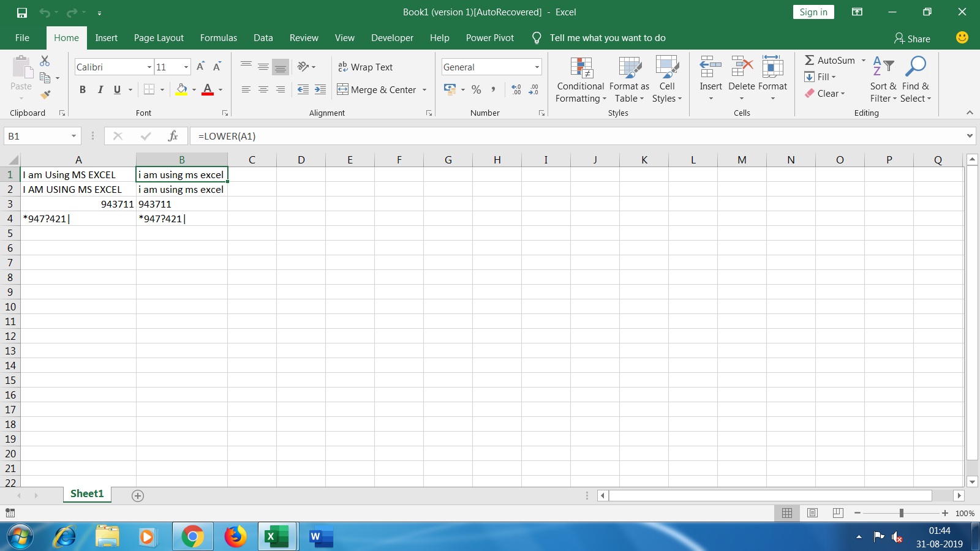Screen dimensions: 980x551
Task: Toggle bold formatting
Action: coord(83,89)
